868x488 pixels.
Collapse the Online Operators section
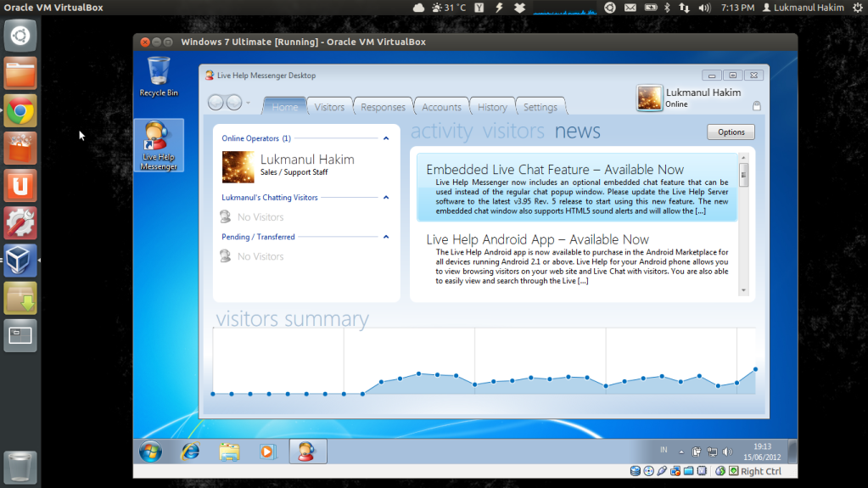click(386, 138)
